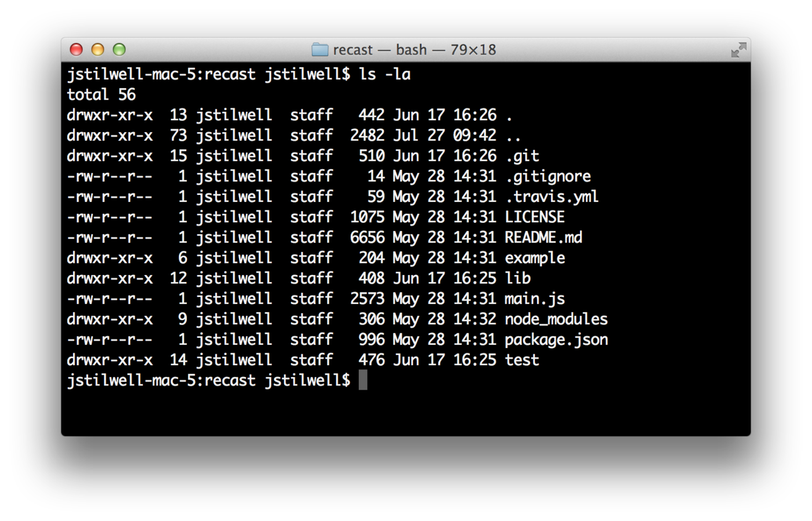This screenshot has width=812, height=521.
Task: Click the 'README.md' filename in listing
Action: (x=543, y=237)
